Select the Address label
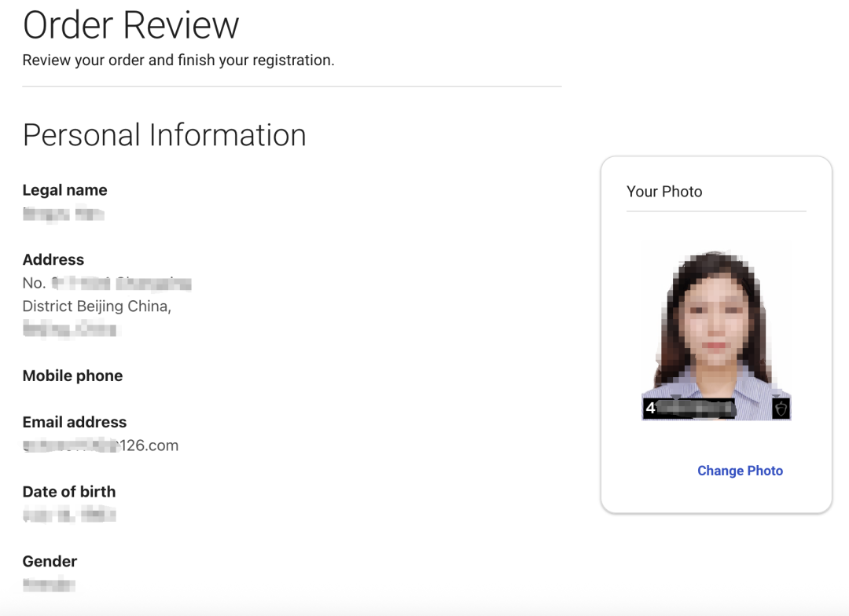Viewport: 849px width, 616px height. 53,260
